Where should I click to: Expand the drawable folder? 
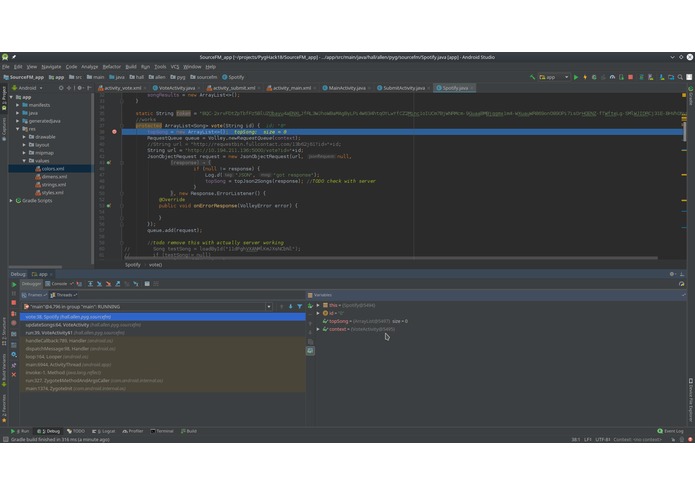point(24,137)
